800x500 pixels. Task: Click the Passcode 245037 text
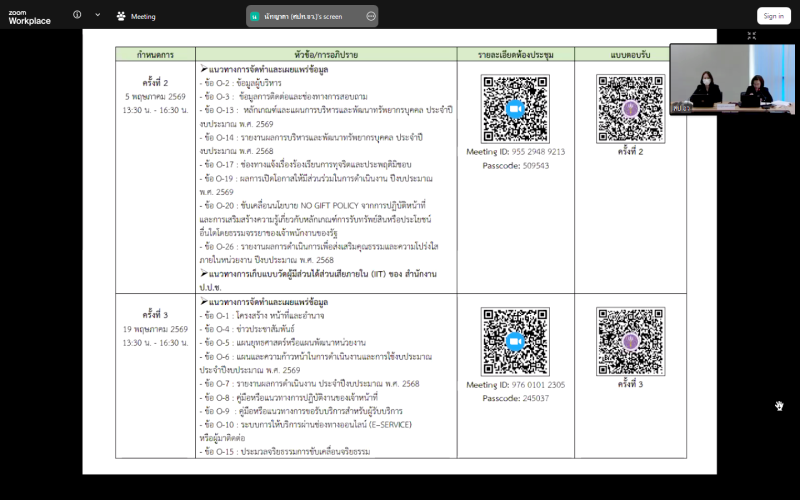click(515, 397)
